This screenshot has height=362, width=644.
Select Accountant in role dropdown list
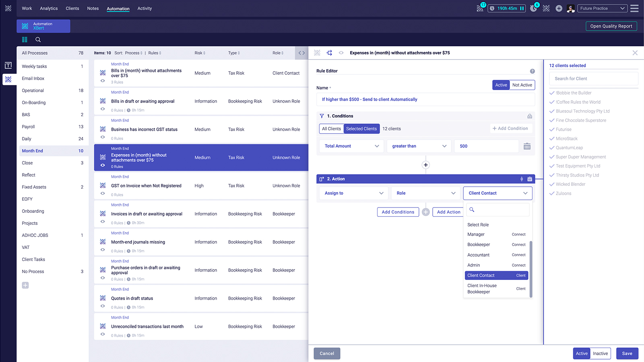496,255
